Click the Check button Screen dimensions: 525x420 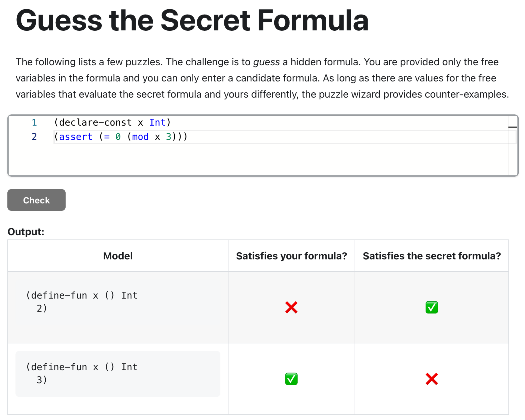(x=36, y=200)
